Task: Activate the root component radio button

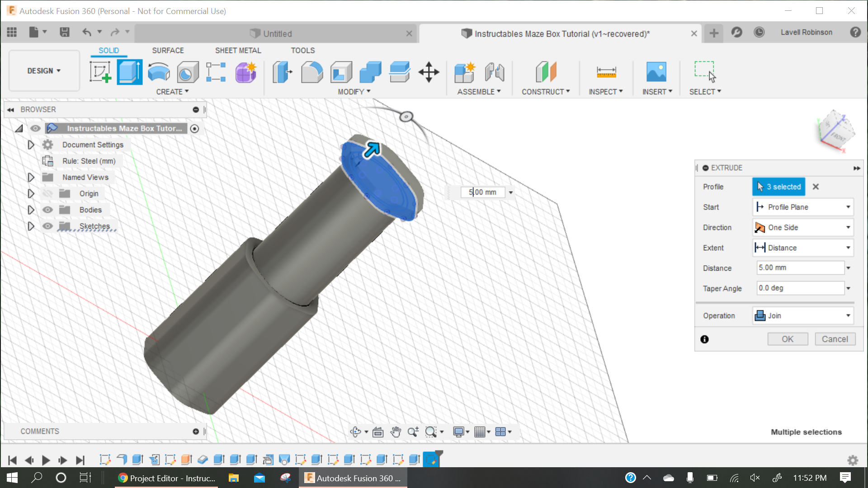Action: click(194, 129)
